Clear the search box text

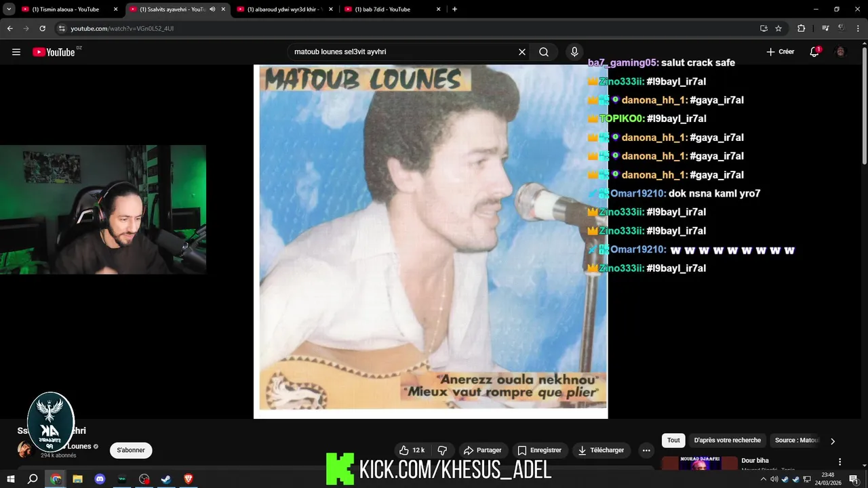click(x=522, y=52)
